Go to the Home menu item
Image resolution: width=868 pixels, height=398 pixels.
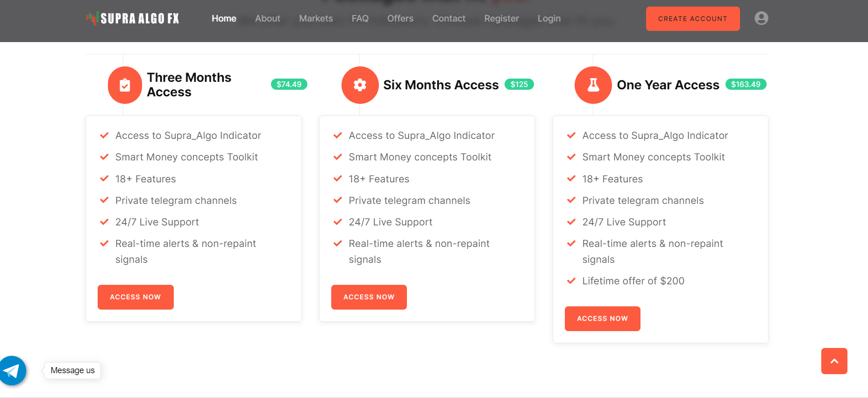(x=224, y=19)
